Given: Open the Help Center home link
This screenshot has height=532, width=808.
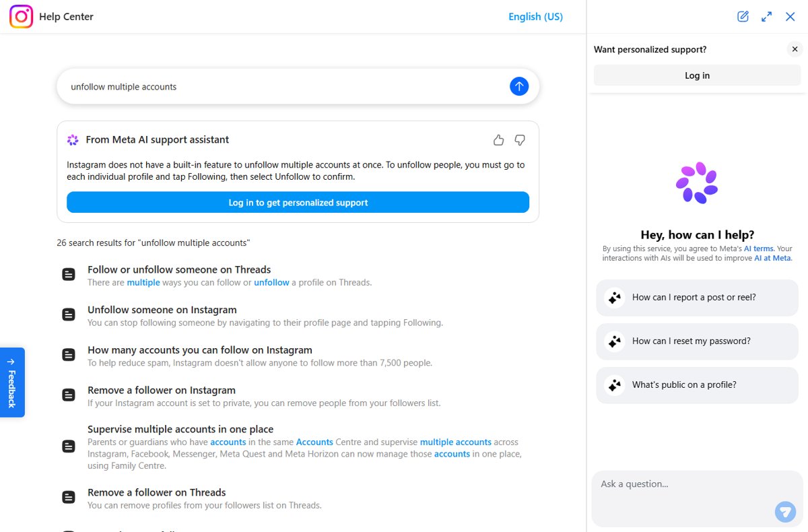Looking at the screenshot, I should click(66, 17).
